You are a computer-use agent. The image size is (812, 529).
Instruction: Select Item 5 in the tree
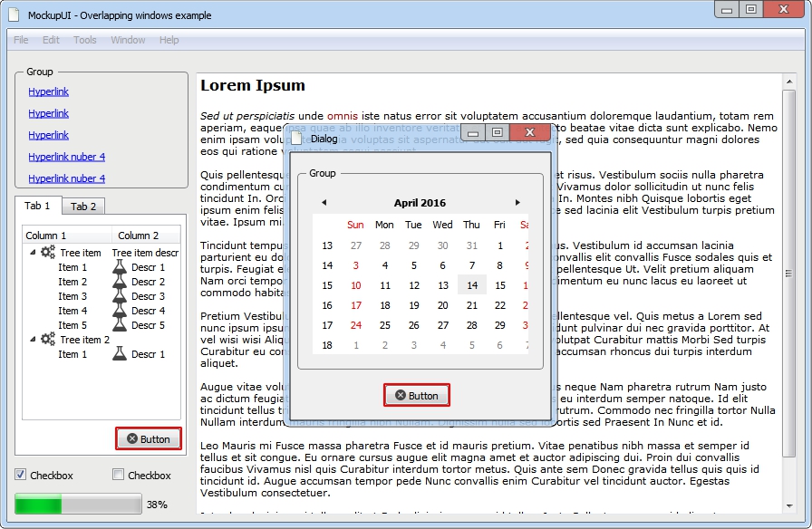pos(72,325)
